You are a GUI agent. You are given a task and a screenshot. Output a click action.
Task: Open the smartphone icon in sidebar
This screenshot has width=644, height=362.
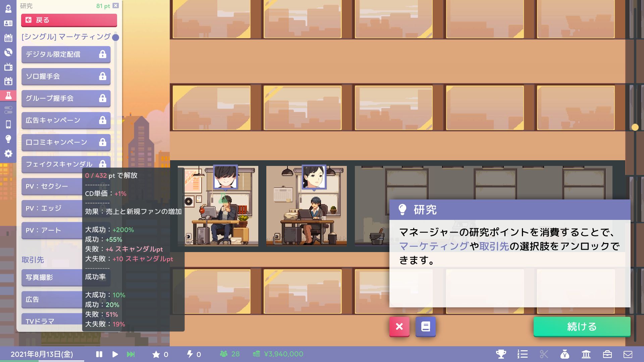[x=8, y=124]
